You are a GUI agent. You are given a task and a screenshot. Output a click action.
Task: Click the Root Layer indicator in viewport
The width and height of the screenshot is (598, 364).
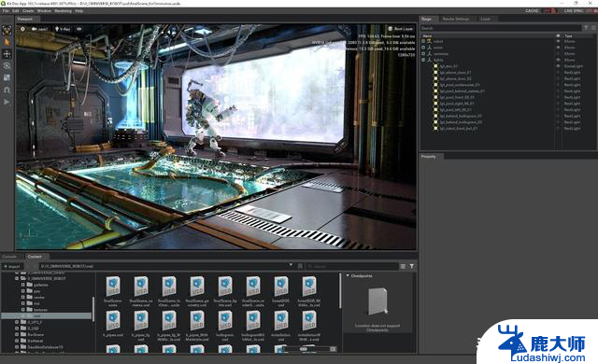coord(401,29)
